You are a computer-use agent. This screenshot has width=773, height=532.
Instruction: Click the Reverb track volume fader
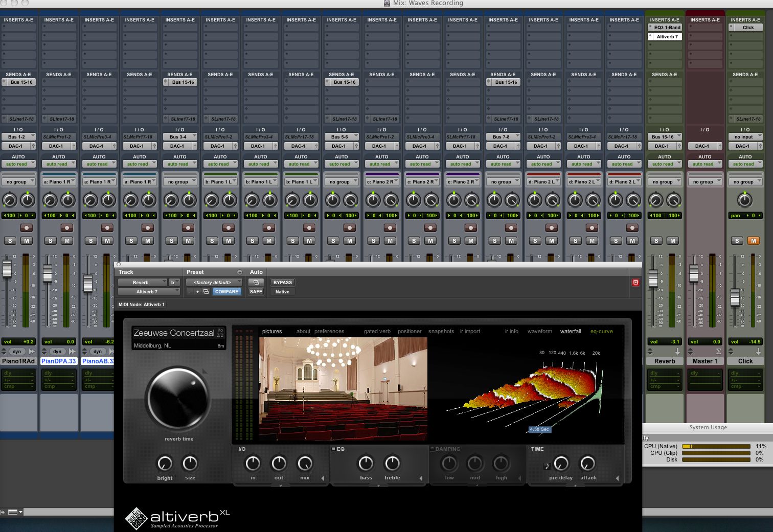[x=653, y=278]
